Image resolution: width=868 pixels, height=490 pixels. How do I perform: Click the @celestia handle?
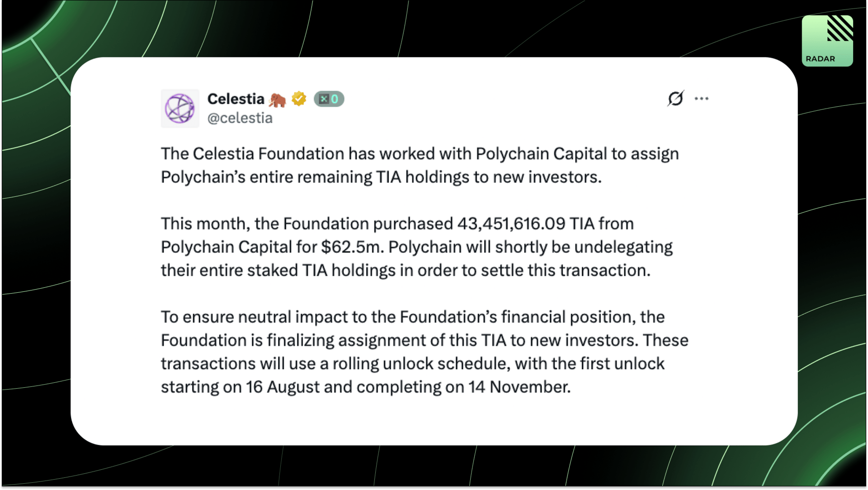pos(240,118)
